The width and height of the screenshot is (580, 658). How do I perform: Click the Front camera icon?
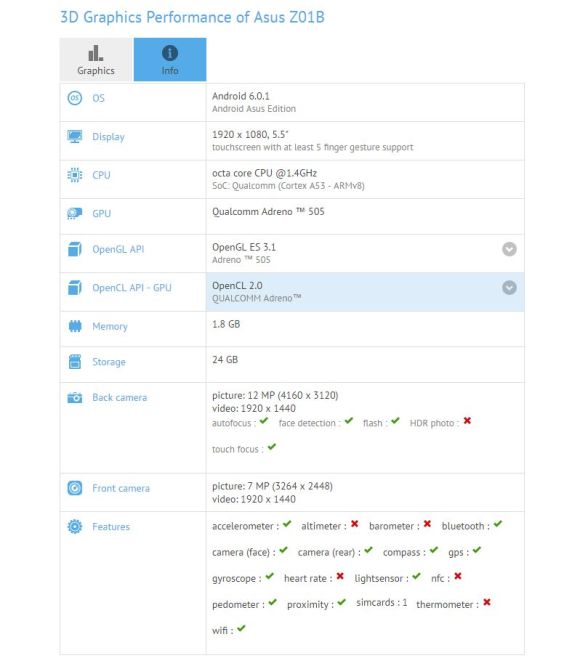click(75, 488)
